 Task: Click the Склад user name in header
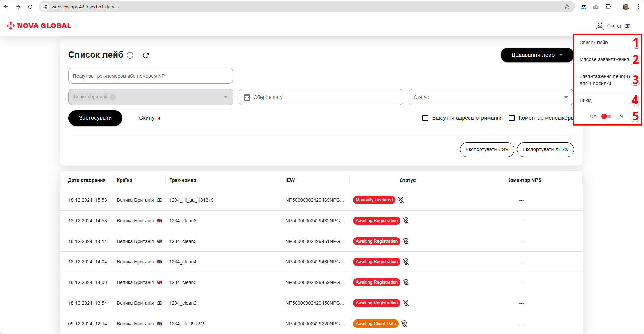pyautogui.click(x=614, y=26)
